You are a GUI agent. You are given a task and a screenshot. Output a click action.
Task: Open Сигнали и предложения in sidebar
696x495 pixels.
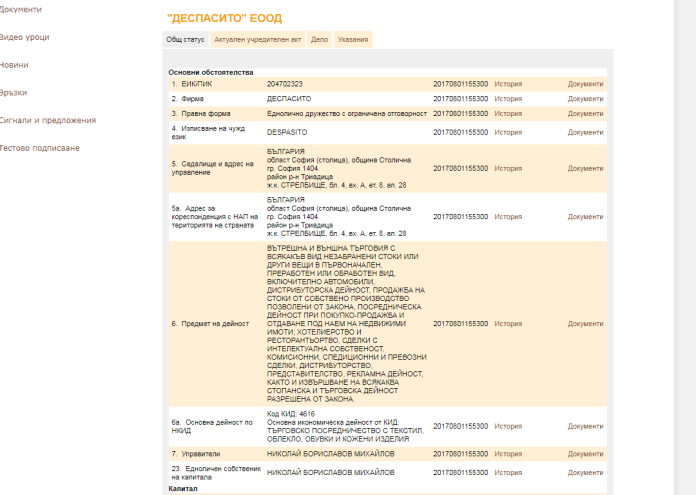[x=48, y=120]
